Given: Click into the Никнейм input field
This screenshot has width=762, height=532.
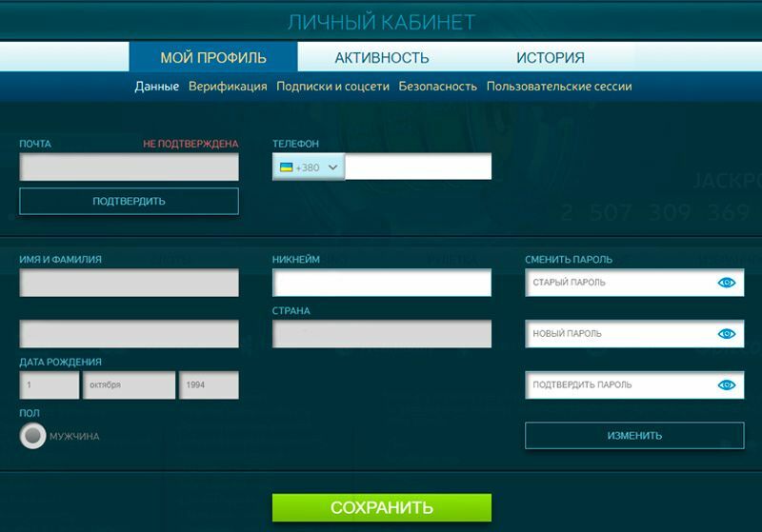Looking at the screenshot, I should [x=382, y=283].
